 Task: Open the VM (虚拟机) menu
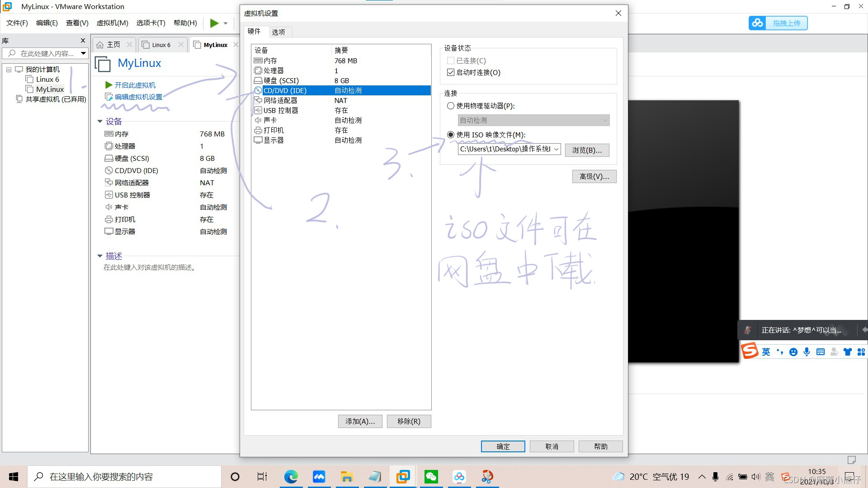[x=112, y=23]
